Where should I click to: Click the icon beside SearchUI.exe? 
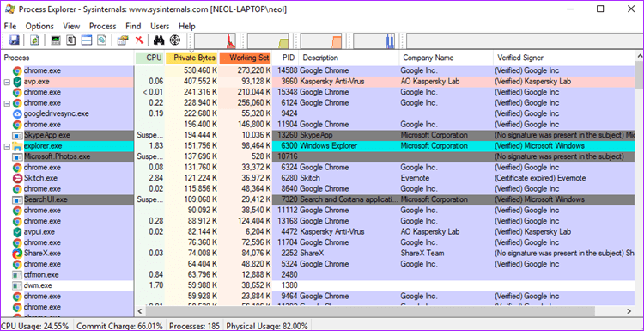[17, 199]
